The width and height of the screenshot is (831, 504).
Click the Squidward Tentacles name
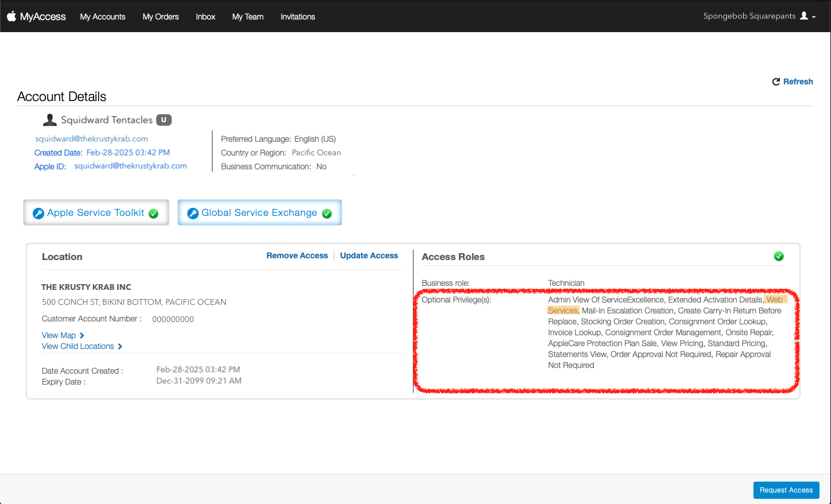point(107,120)
